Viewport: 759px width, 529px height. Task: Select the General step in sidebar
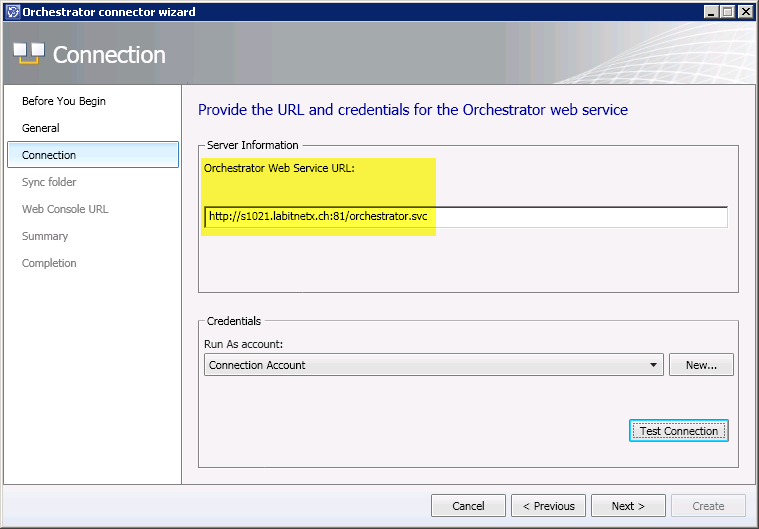pos(41,128)
